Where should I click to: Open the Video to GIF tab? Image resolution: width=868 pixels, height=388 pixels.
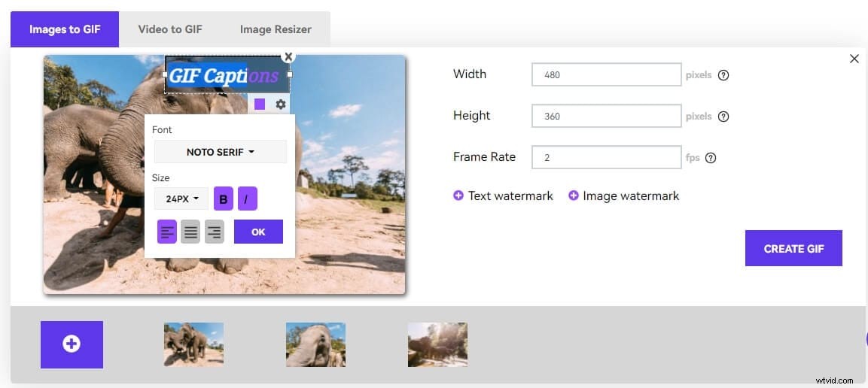(170, 29)
